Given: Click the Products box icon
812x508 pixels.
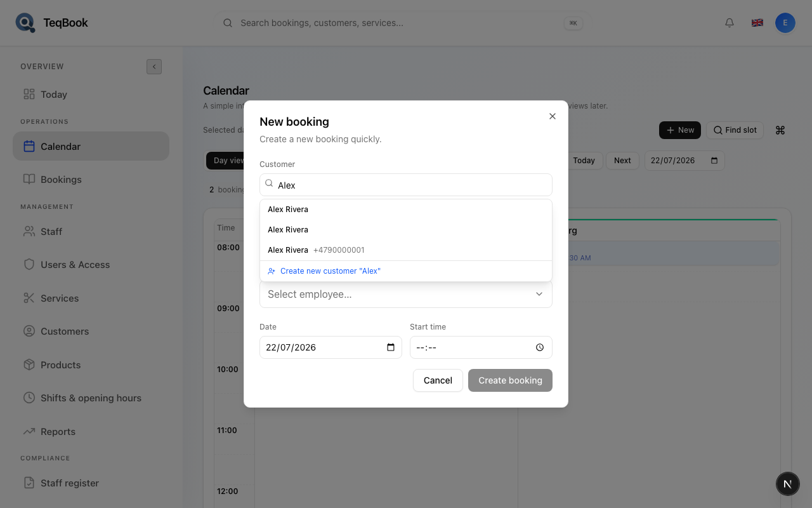Looking at the screenshot, I should (x=29, y=364).
